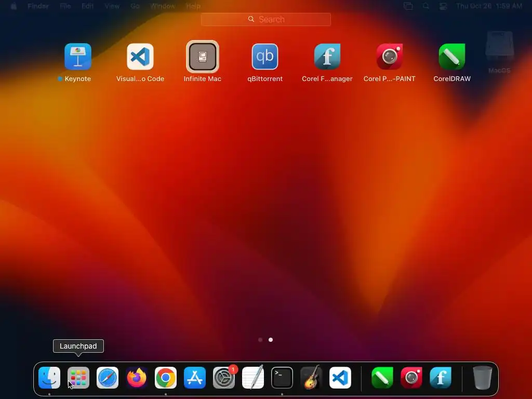Screen dimensions: 532x399
Task: Click the "Visual...o Code" label
Action: click(x=140, y=79)
